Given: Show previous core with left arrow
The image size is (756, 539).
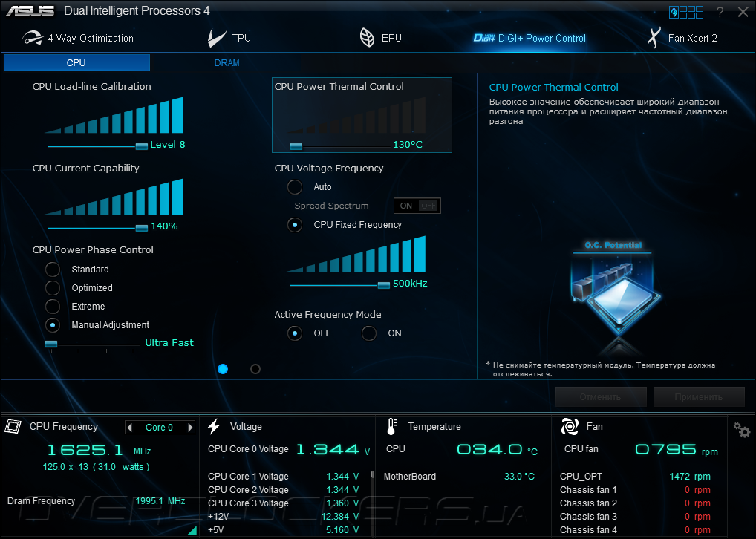Looking at the screenshot, I should tap(129, 427).
